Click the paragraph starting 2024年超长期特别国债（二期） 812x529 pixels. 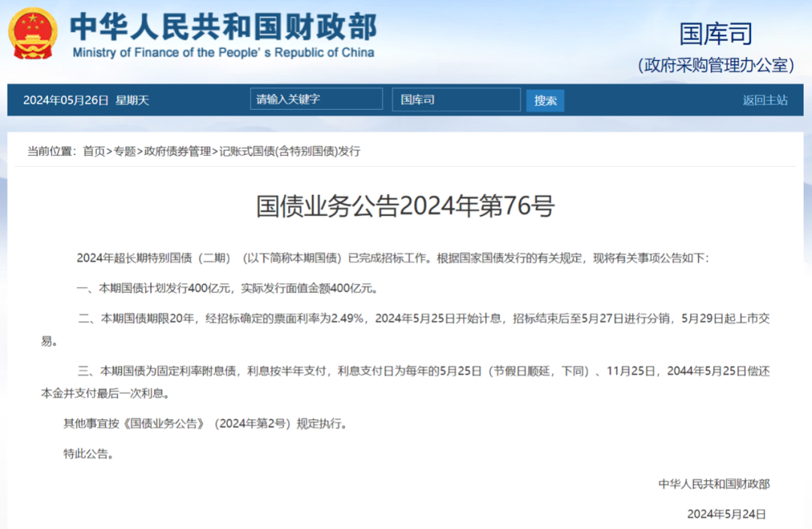pyautogui.click(x=392, y=258)
